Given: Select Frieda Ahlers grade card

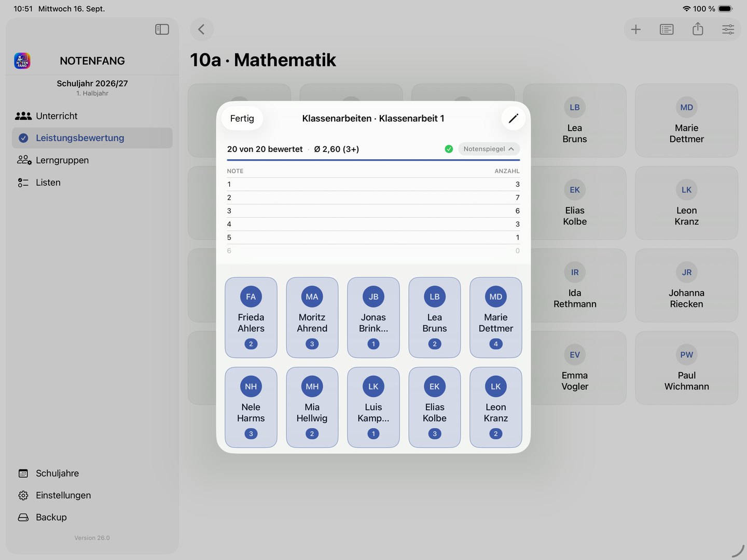Looking at the screenshot, I should pos(251,317).
